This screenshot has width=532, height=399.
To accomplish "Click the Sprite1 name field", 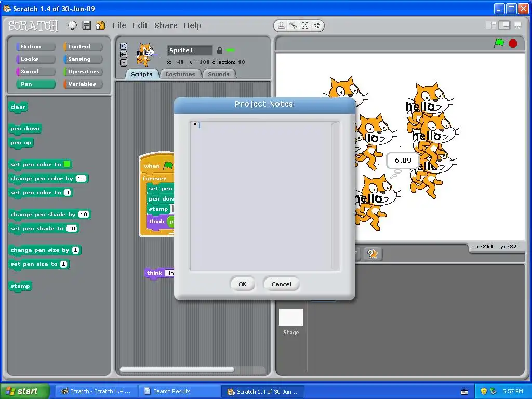I will (x=190, y=50).
